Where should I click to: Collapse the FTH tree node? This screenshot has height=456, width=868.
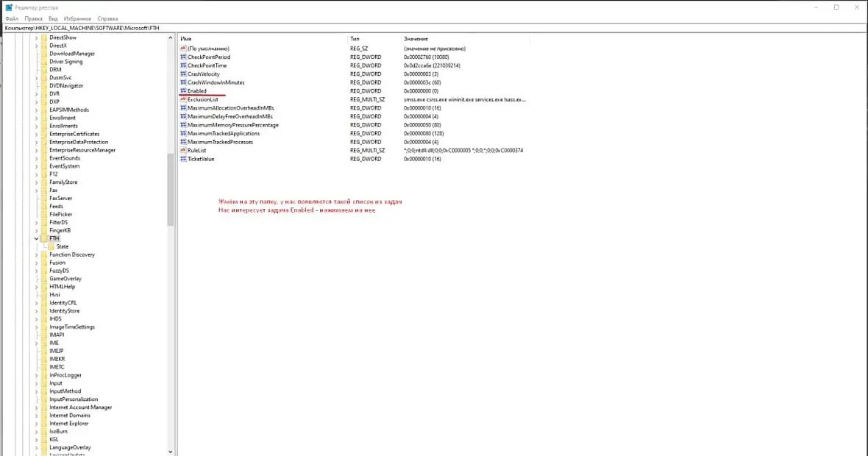[37, 238]
